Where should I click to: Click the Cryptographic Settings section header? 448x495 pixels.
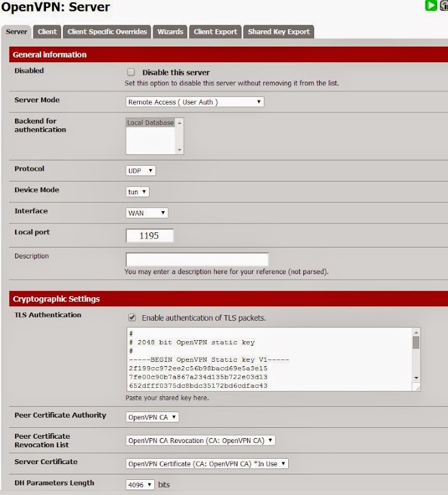click(x=228, y=299)
